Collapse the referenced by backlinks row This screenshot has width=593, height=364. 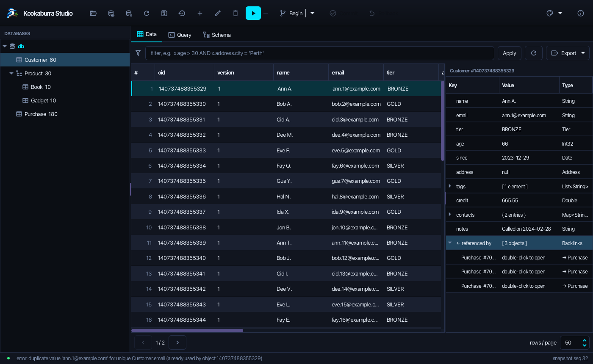450,243
